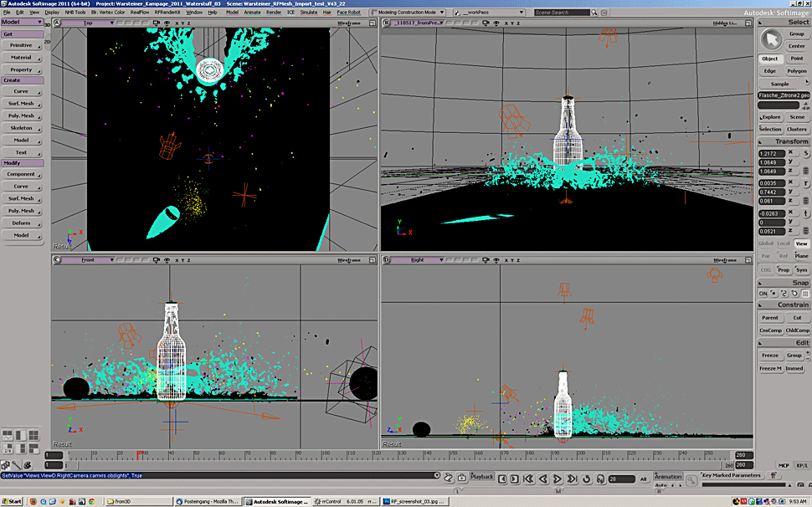Click the Primitive button
The height and width of the screenshot is (507, 812).
pos(21,45)
